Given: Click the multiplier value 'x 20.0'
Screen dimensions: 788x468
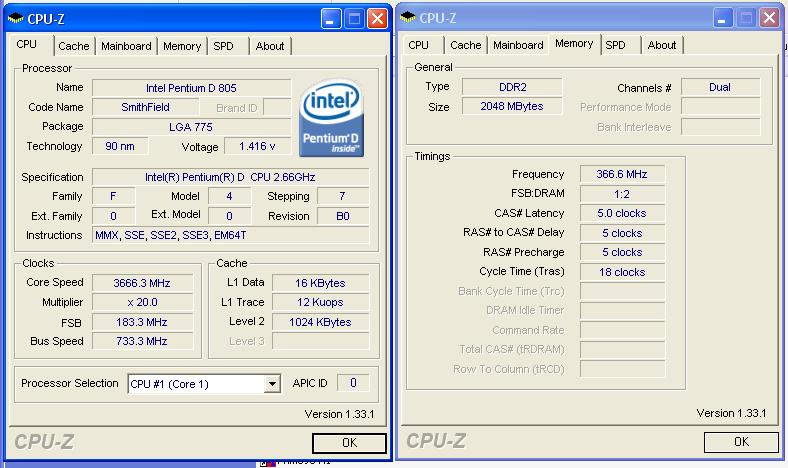Looking at the screenshot, I should (142, 302).
